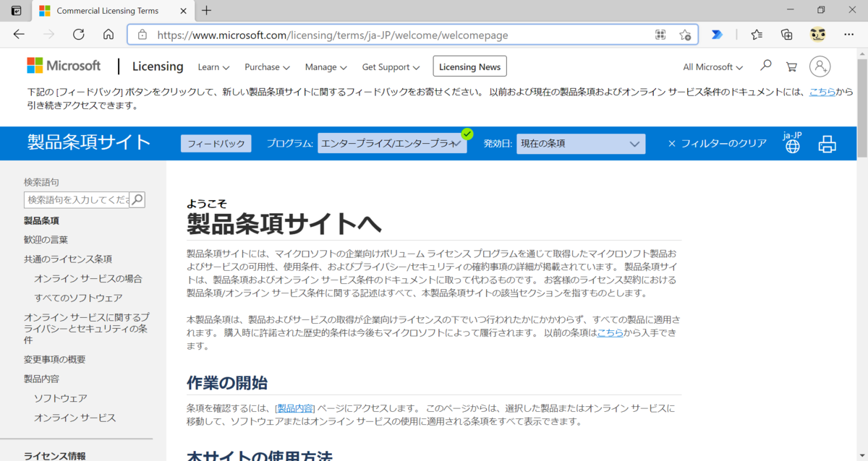Open the プログラム dropdown
868x461 pixels.
[392, 143]
